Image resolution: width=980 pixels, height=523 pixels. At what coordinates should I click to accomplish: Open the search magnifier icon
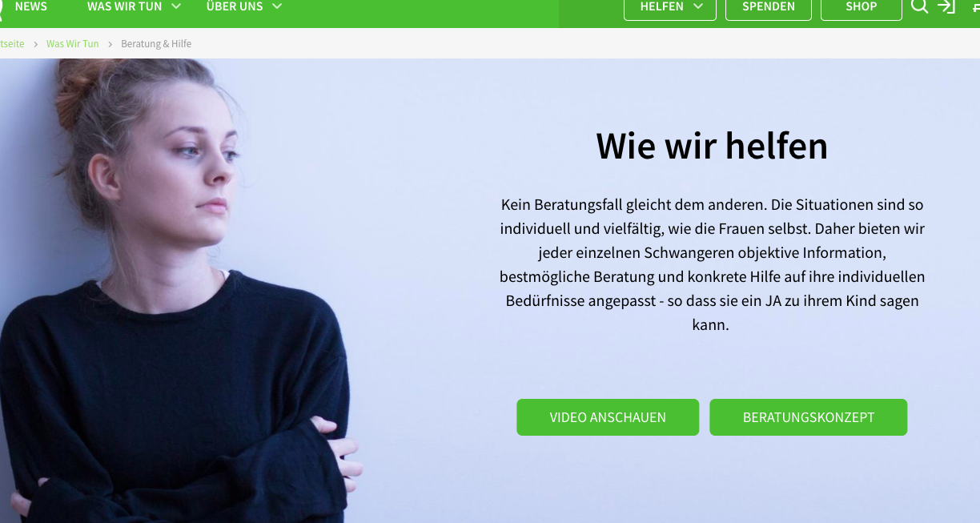tap(919, 6)
